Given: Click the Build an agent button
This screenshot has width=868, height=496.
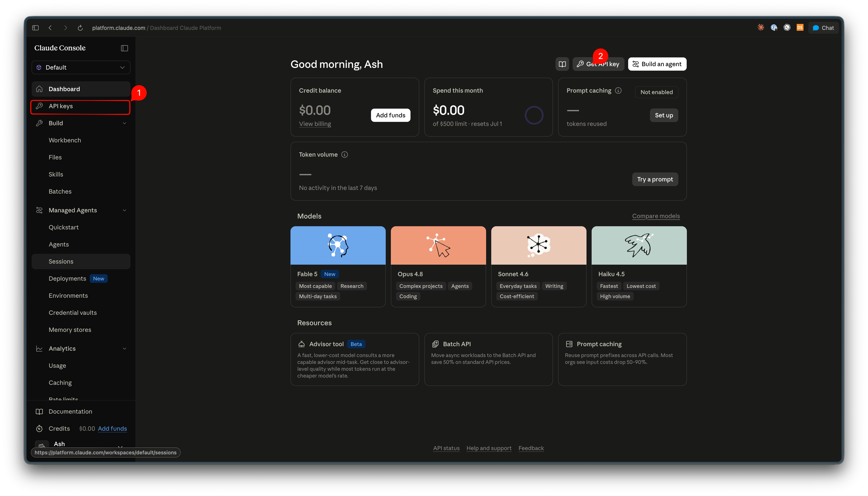Looking at the screenshot, I should point(657,64).
